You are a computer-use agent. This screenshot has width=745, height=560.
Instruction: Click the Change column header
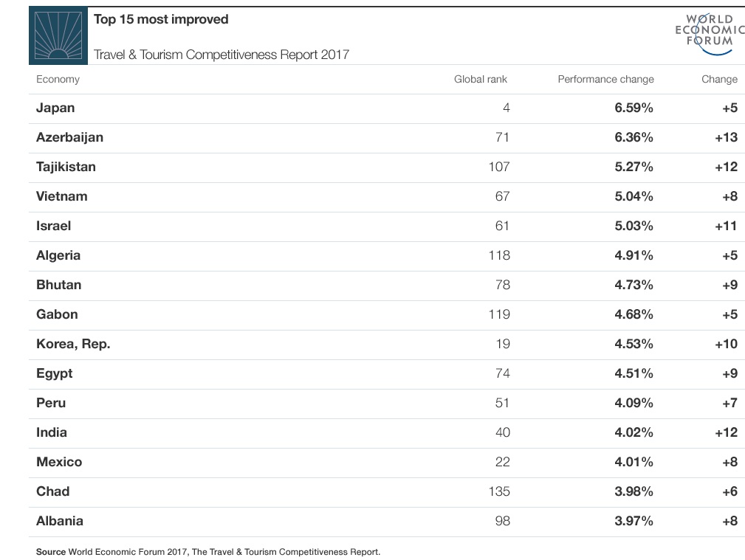pyautogui.click(x=719, y=80)
